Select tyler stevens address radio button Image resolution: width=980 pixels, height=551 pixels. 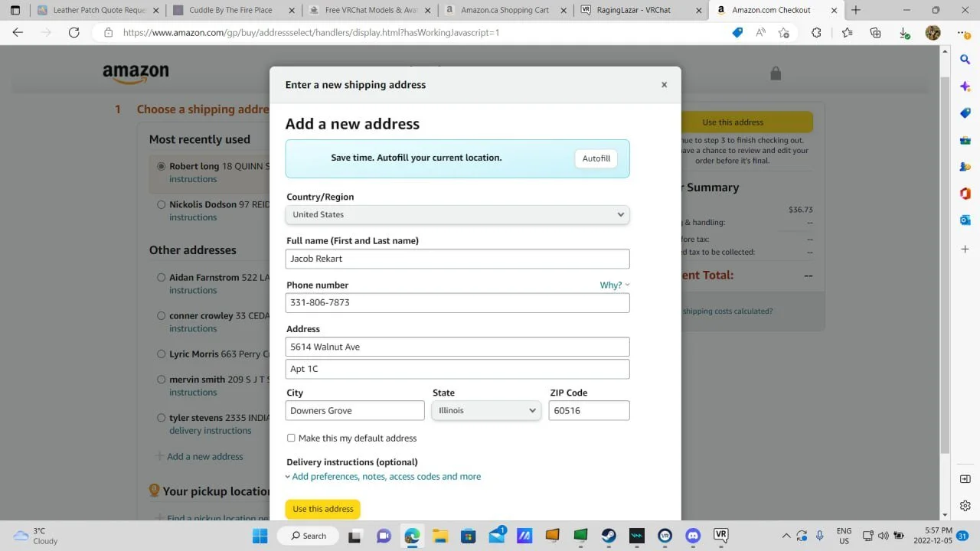click(161, 418)
